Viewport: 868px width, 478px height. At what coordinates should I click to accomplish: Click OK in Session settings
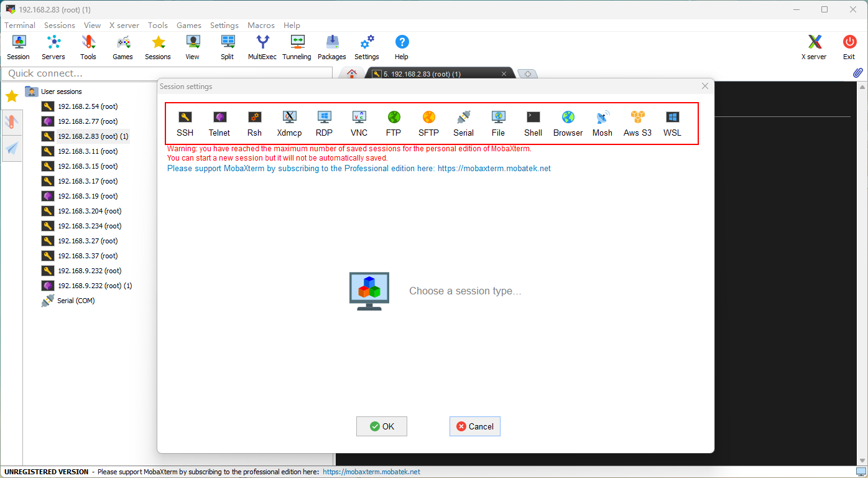coord(382,426)
